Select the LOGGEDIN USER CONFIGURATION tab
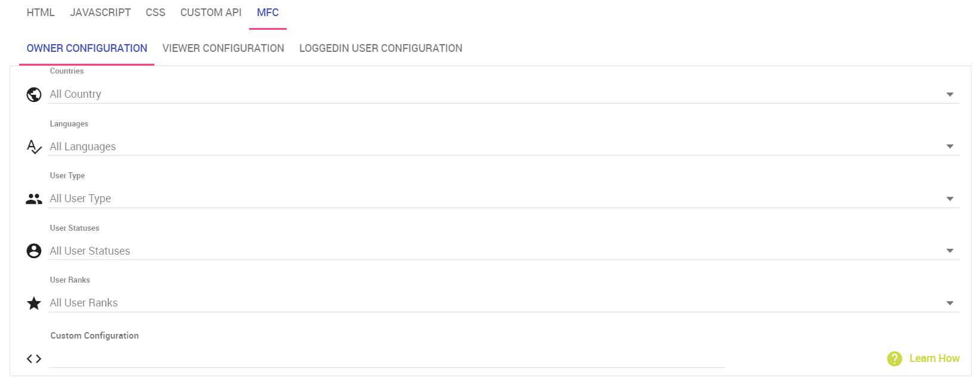The width and height of the screenshot is (980, 384). coord(381,48)
